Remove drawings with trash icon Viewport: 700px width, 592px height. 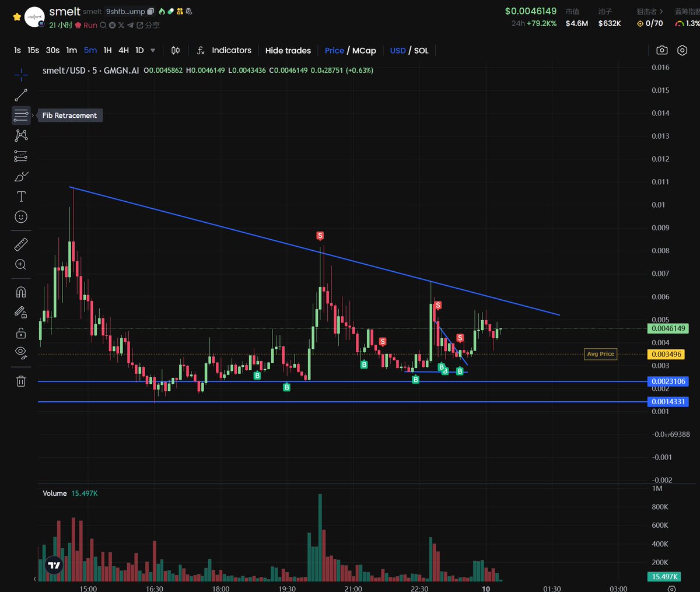click(21, 381)
